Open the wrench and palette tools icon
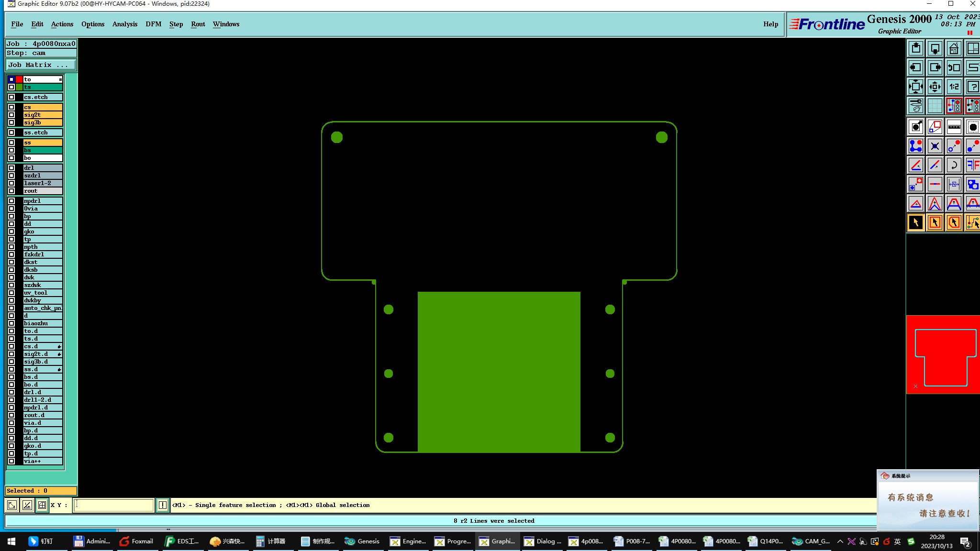The height and width of the screenshot is (551, 980). [x=916, y=106]
